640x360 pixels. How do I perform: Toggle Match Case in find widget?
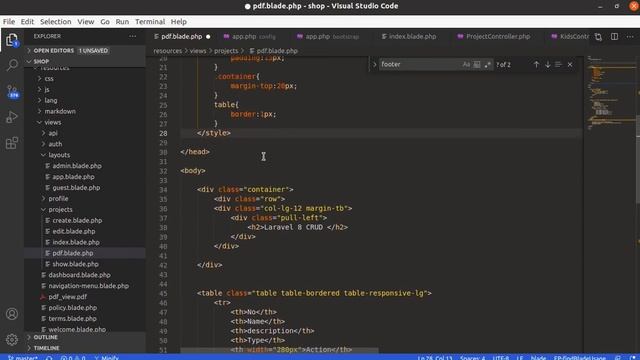[x=466, y=64]
